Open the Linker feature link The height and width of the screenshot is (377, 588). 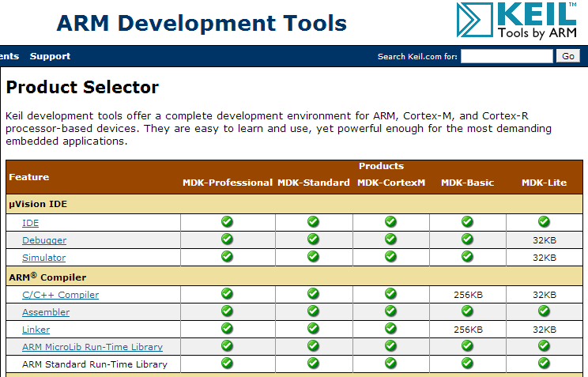[x=36, y=330]
